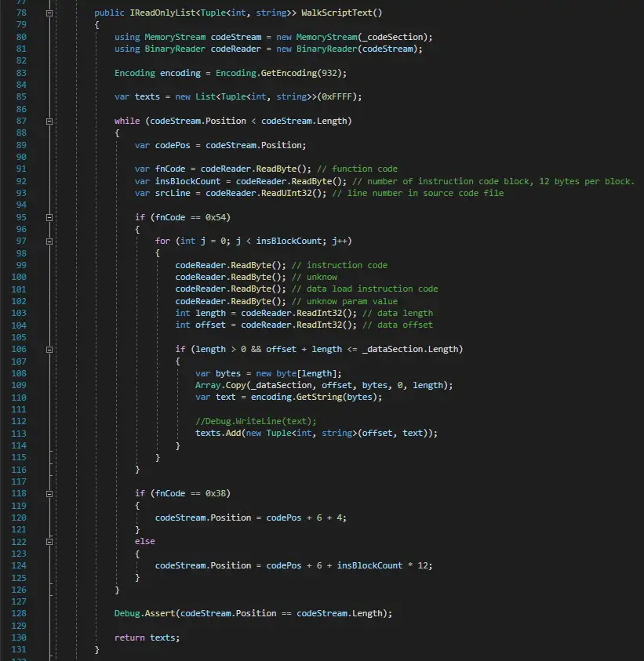Click j++ in the for loop

coord(340,242)
